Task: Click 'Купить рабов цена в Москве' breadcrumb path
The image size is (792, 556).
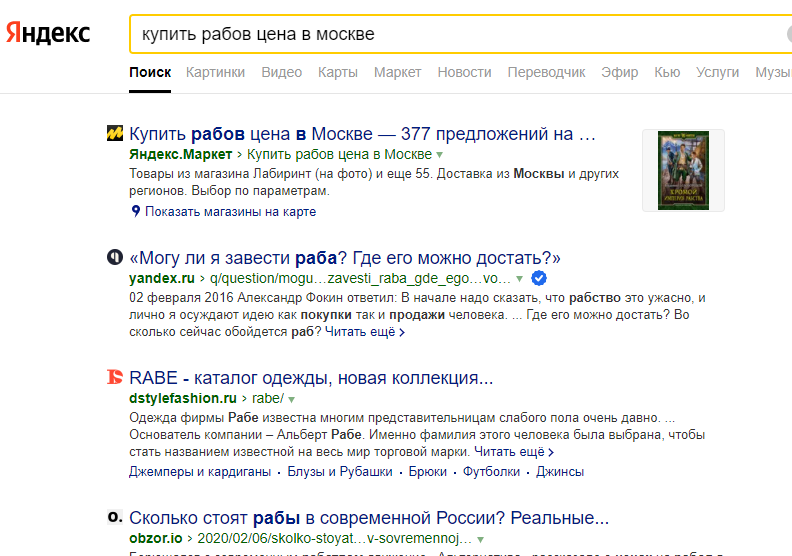Action: click(339, 154)
